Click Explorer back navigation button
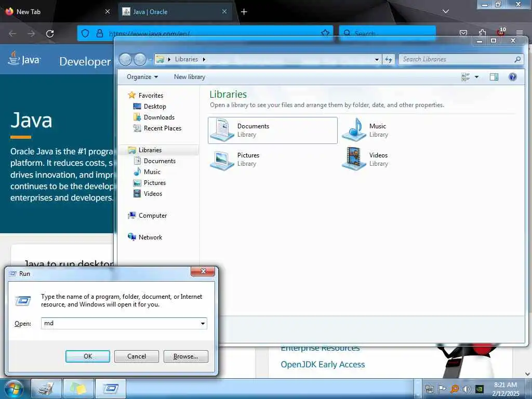532x399 pixels. pos(125,60)
